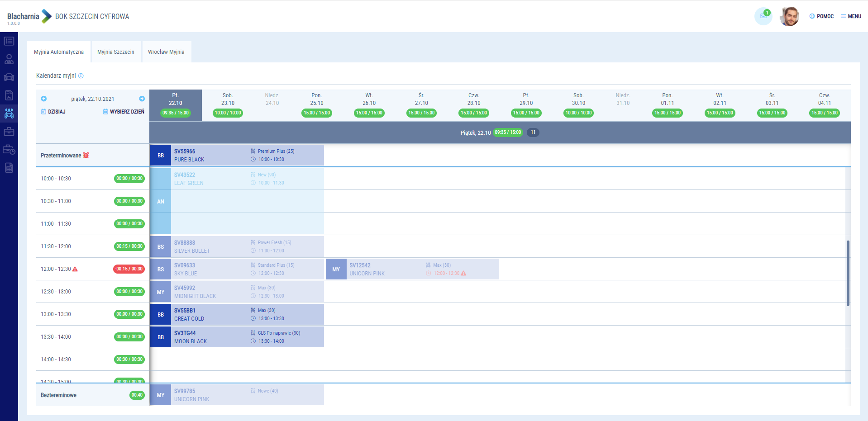This screenshot has height=421, width=868.
Task: Open the car wash sidebar icon
Action: (9, 114)
